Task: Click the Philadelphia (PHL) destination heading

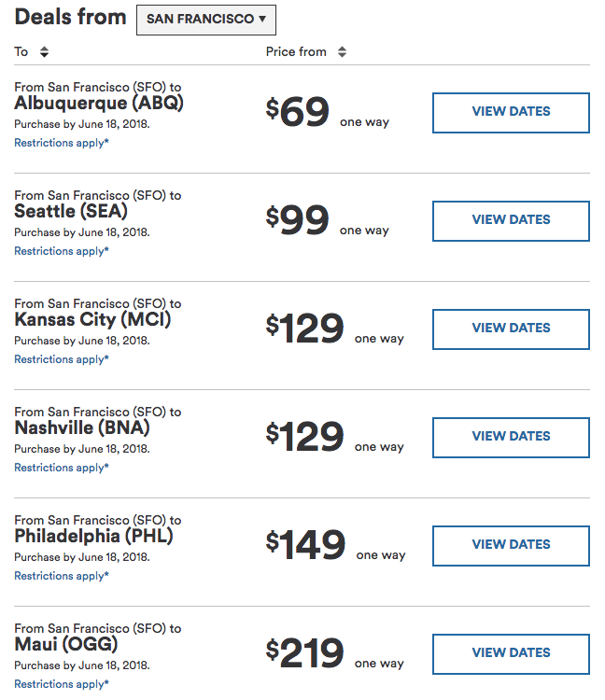Action: coord(93,537)
